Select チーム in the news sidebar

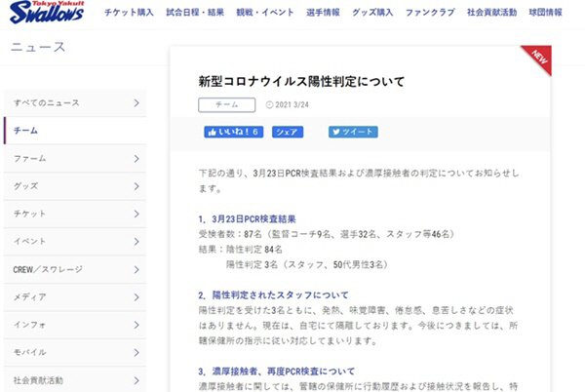pos(73,130)
